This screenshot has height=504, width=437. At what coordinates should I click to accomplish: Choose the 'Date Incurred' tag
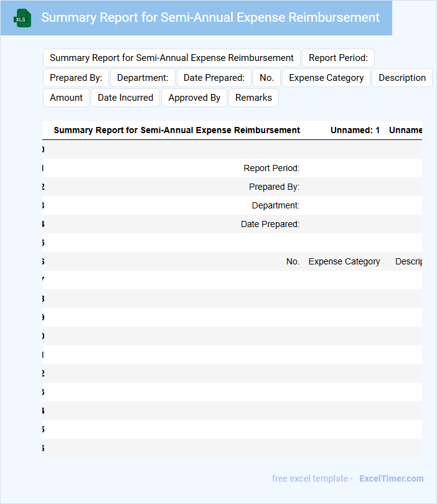point(125,98)
